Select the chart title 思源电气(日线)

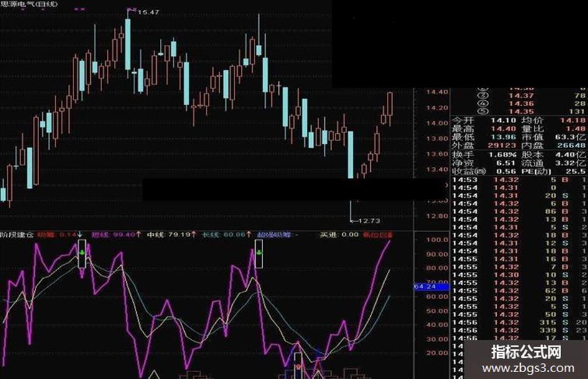(x=29, y=4)
